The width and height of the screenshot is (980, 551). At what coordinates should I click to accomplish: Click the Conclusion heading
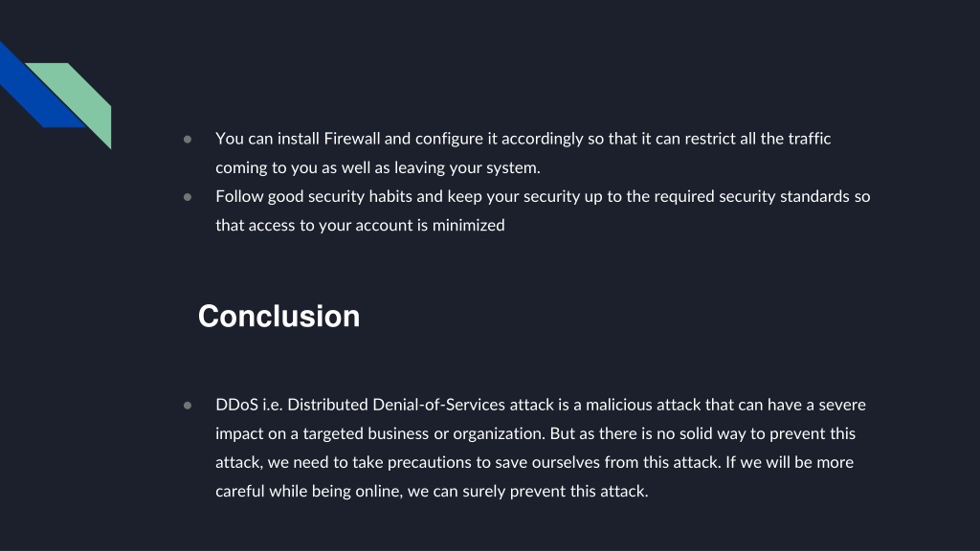click(278, 316)
